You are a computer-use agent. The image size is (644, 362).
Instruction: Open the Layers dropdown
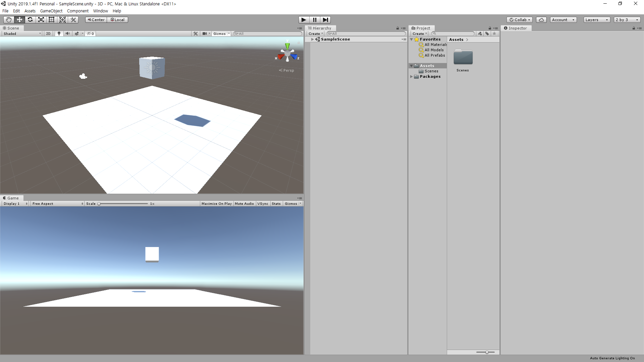(596, 20)
